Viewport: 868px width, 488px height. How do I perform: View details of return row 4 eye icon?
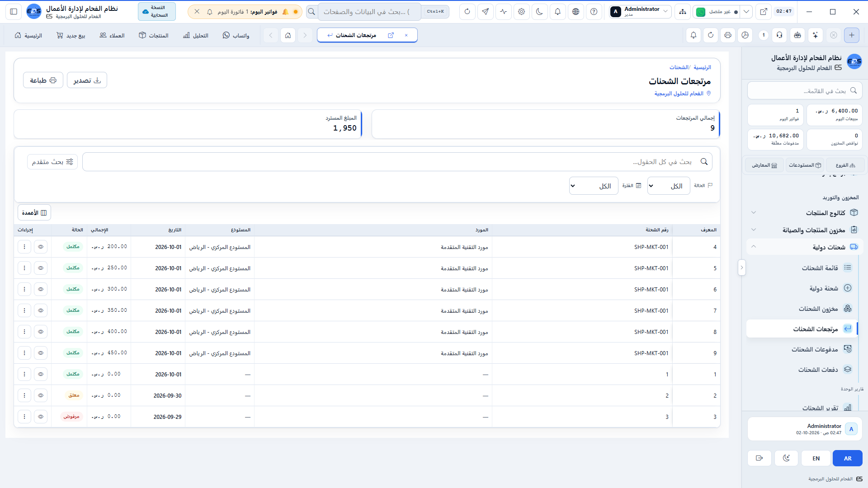pos(41,247)
